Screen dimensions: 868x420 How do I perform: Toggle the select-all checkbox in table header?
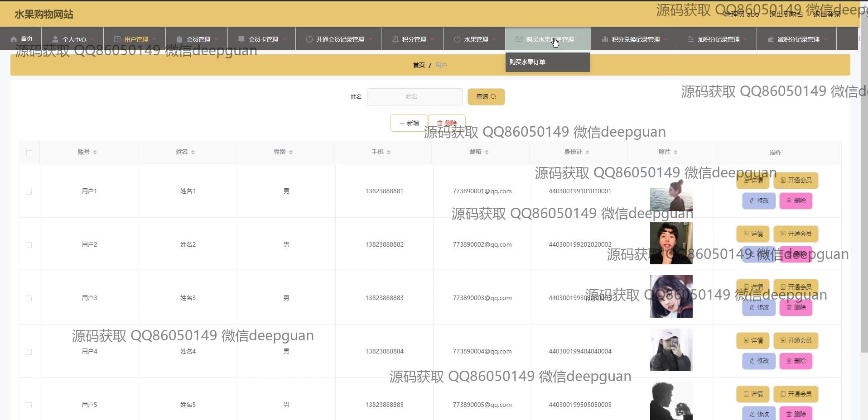point(29,153)
